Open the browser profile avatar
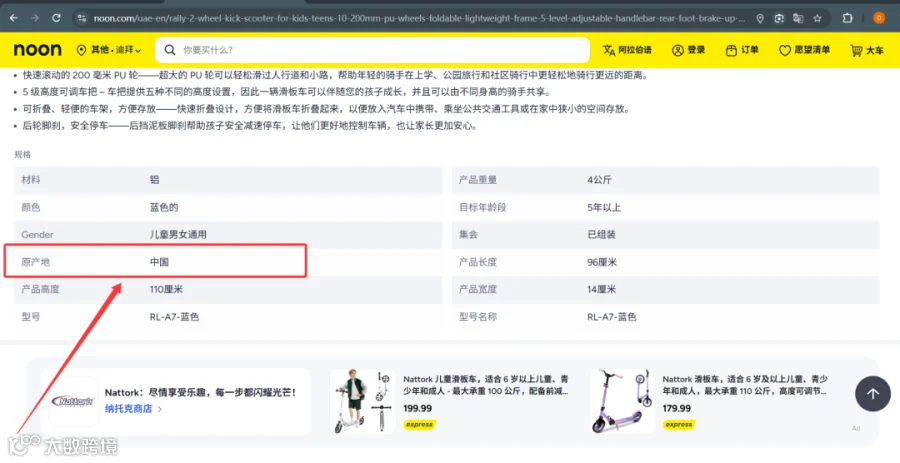 (x=879, y=18)
